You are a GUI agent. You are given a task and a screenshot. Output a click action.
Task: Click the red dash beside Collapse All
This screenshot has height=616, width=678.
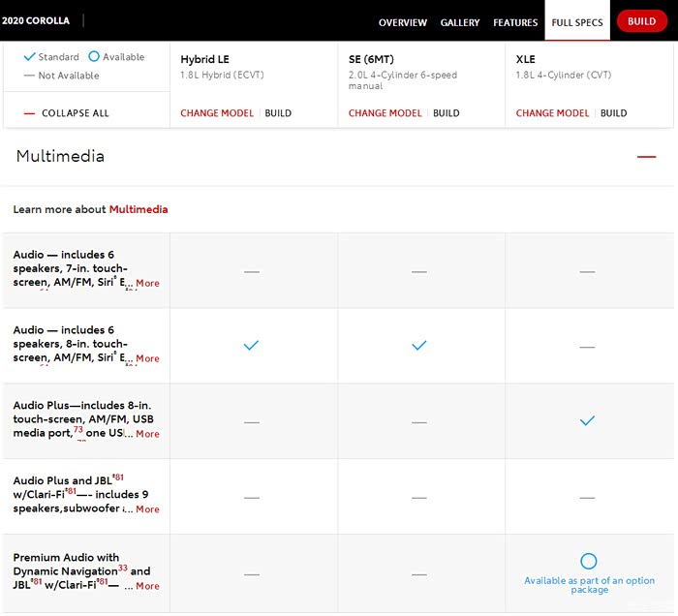(x=29, y=113)
